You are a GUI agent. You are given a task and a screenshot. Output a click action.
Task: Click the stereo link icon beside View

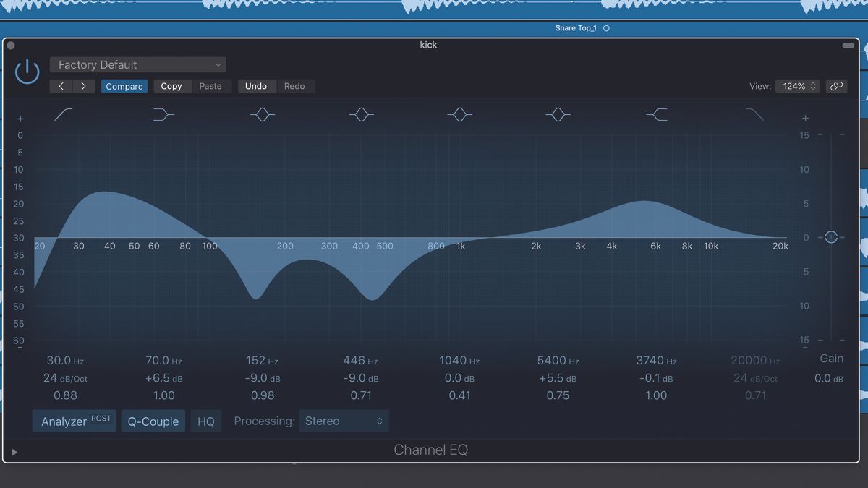[836, 85]
